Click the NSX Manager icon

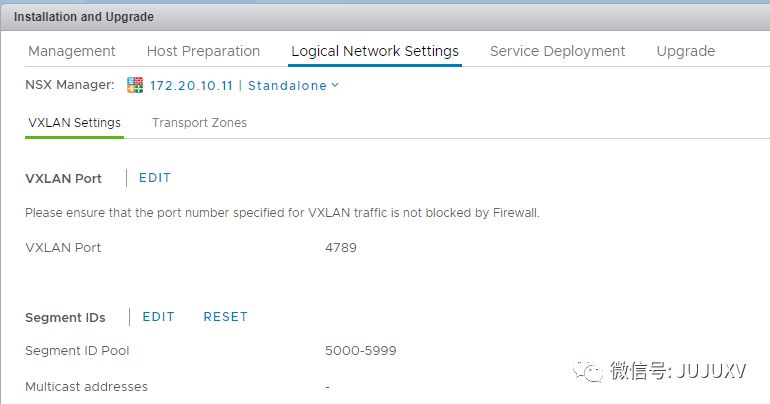pos(135,86)
